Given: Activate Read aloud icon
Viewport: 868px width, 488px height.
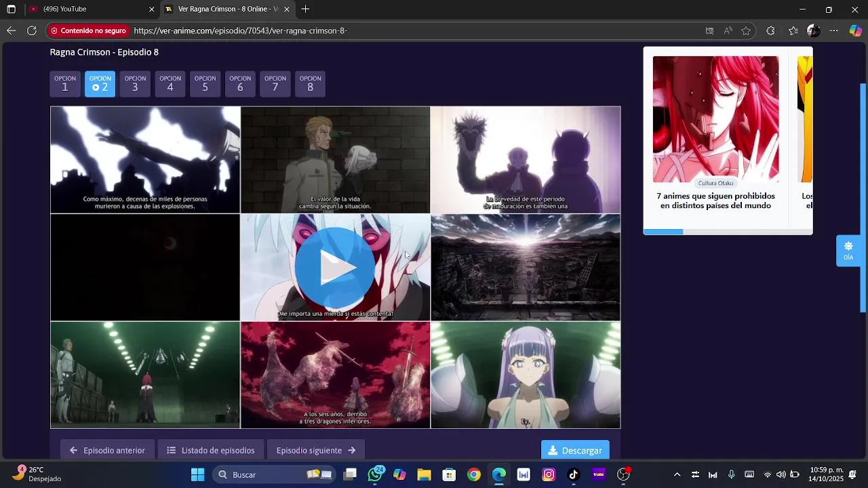Looking at the screenshot, I should pos(728,30).
